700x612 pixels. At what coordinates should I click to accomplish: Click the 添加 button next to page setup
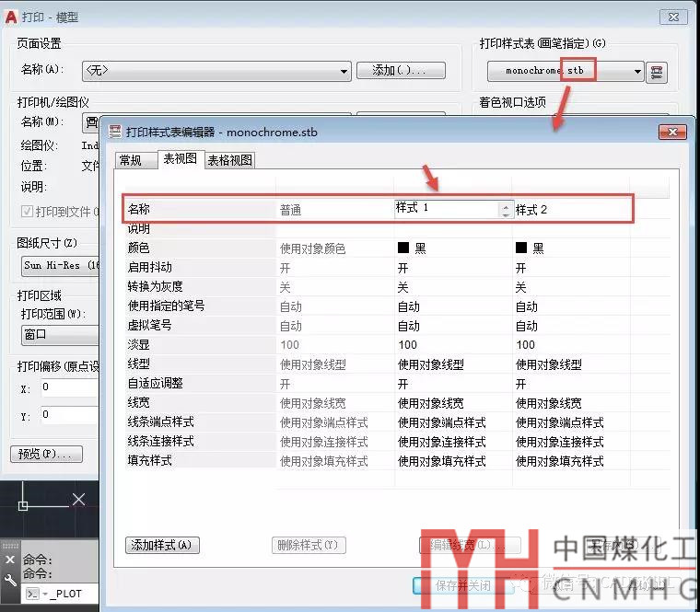(x=401, y=70)
